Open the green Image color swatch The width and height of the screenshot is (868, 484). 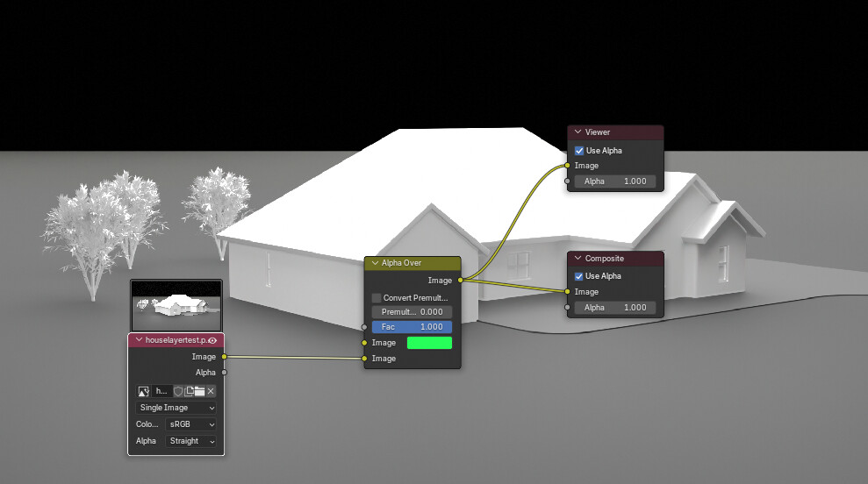(x=429, y=343)
